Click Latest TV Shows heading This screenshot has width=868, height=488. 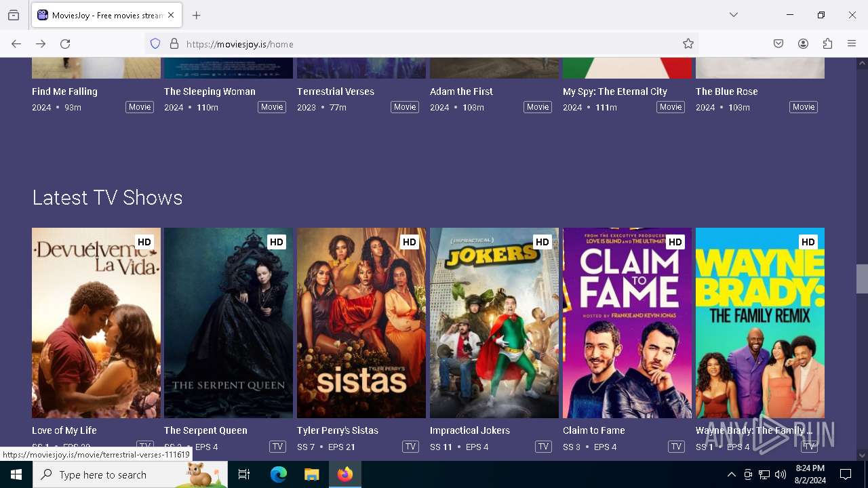coord(107,197)
